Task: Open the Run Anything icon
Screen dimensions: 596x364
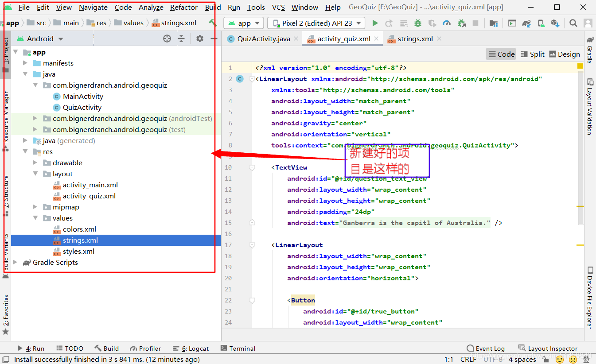Action: (512, 23)
